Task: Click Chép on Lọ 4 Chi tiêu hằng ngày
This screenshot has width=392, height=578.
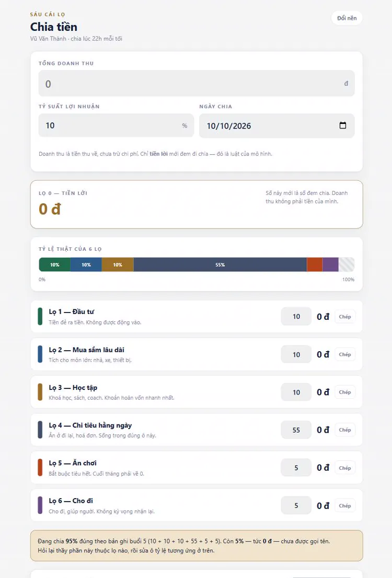Action: pos(345,430)
